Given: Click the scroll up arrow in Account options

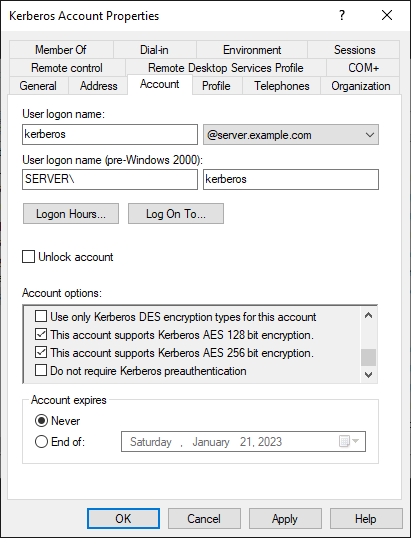Looking at the screenshot, I should [x=368, y=315].
